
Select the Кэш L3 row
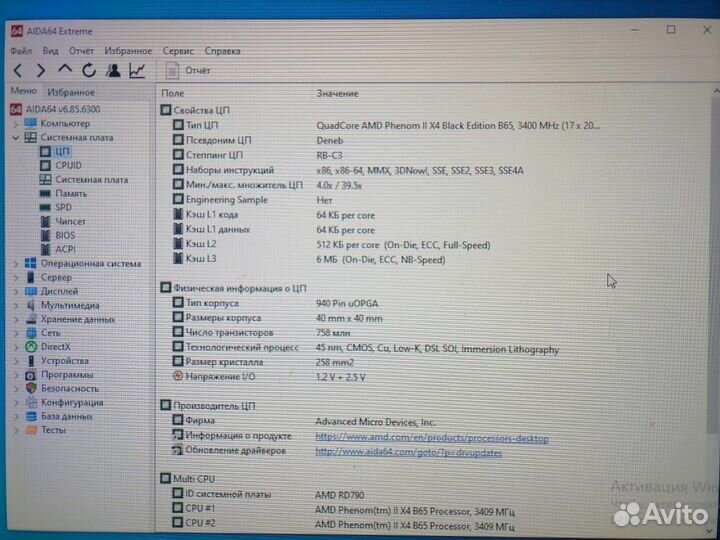click(309, 259)
